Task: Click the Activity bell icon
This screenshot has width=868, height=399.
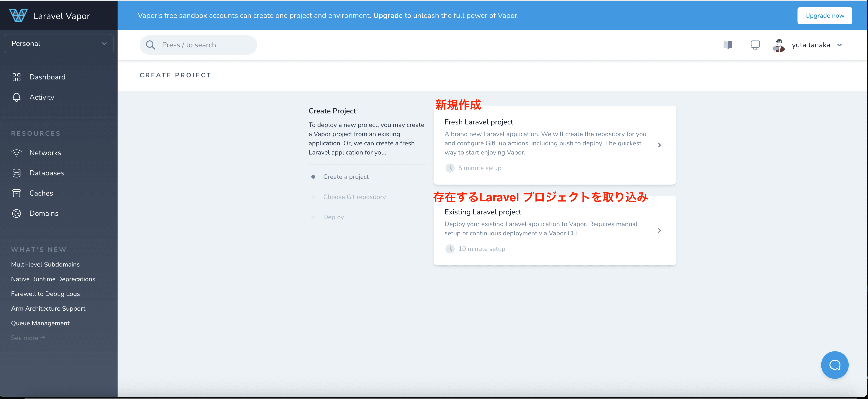Action: pos(17,97)
